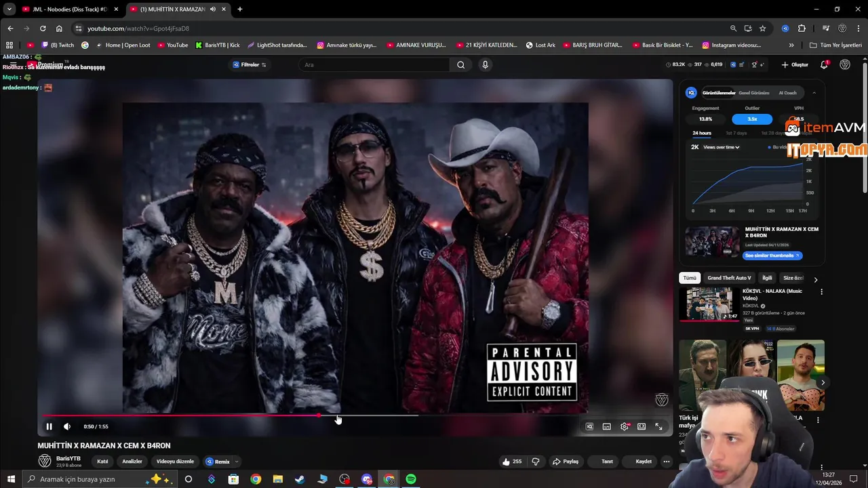
Task: Switch to the AI Coach tab
Action: [787, 93]
